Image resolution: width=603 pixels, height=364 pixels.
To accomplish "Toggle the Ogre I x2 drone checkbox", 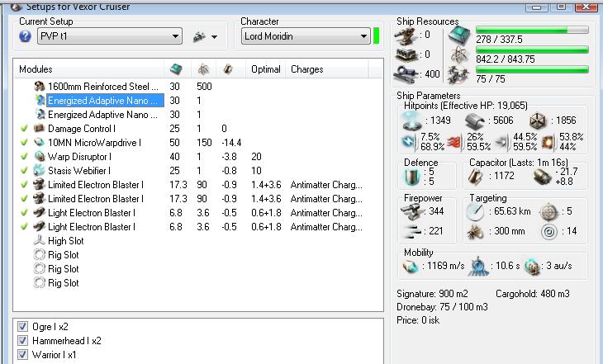I will click(22, 325).
